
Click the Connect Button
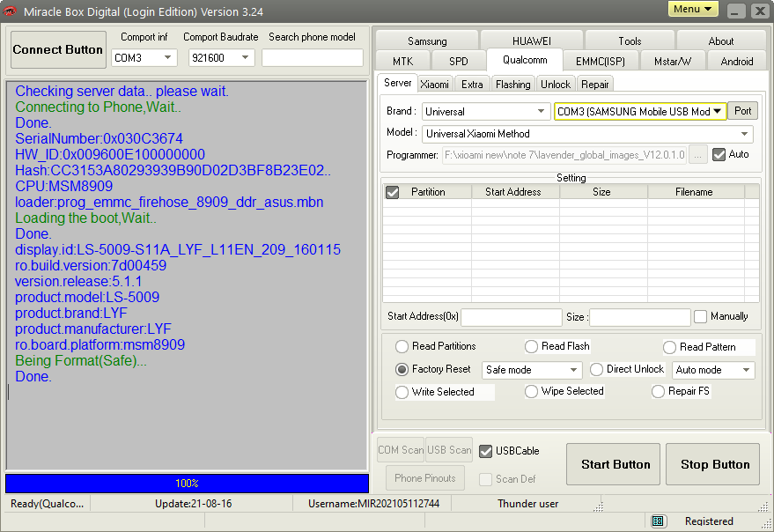tap(58, 49)
